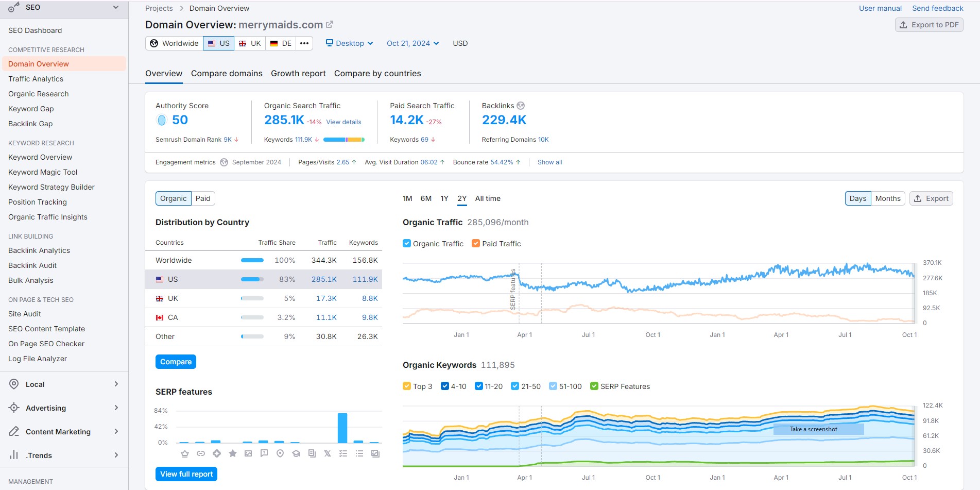Click the tallest bar in SERP features chart

click(x=342, y=428)
